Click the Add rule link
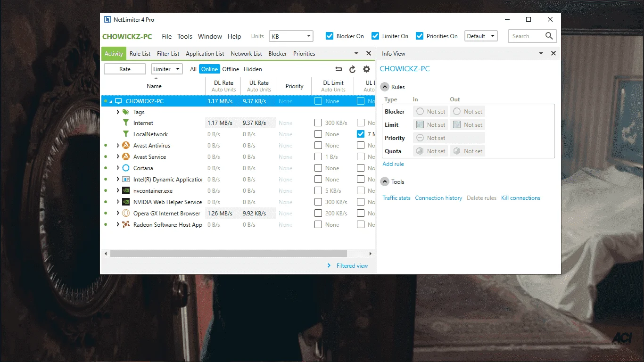 (x=393, y=164)
